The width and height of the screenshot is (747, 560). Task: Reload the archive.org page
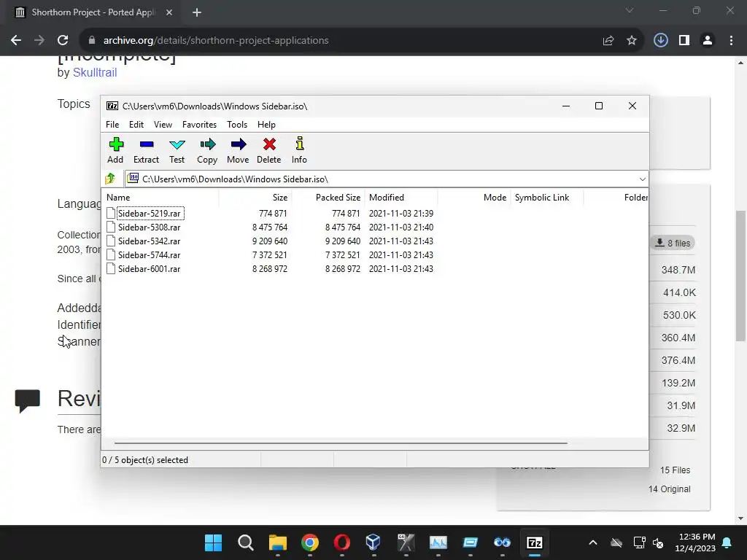[x=63, y=41]
